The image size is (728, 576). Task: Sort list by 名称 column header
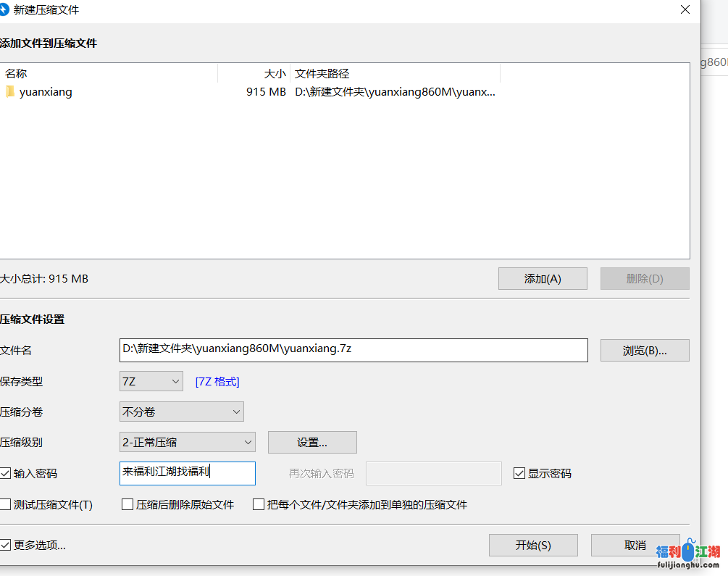[x=109, y=74]
